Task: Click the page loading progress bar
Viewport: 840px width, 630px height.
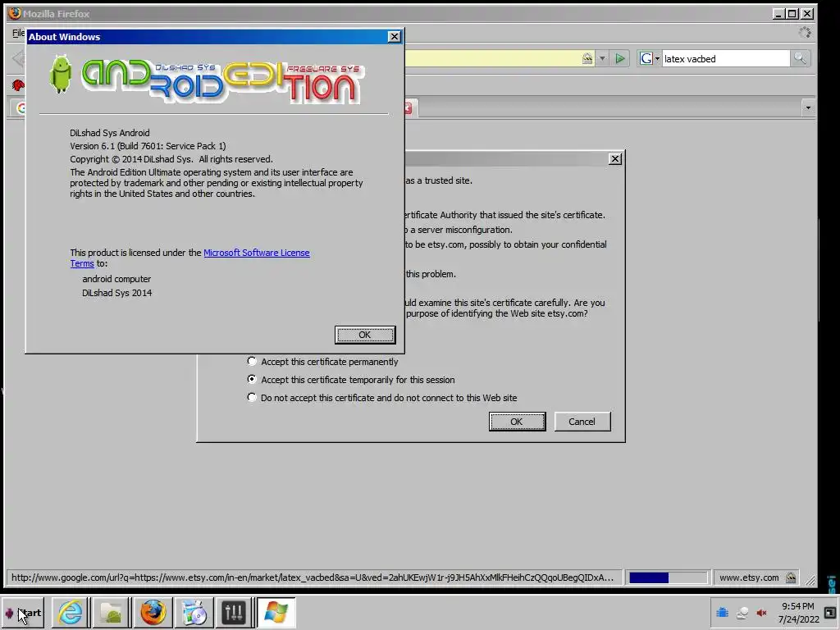Action: (x=668, y=577)
